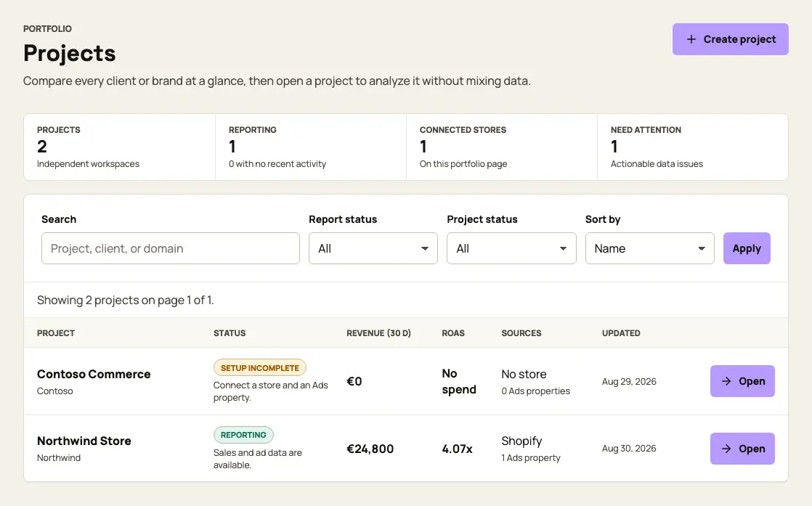Click the arrow icon in Northwind Store row
This screenshot has width=812, height=506.
click(726, 449)
